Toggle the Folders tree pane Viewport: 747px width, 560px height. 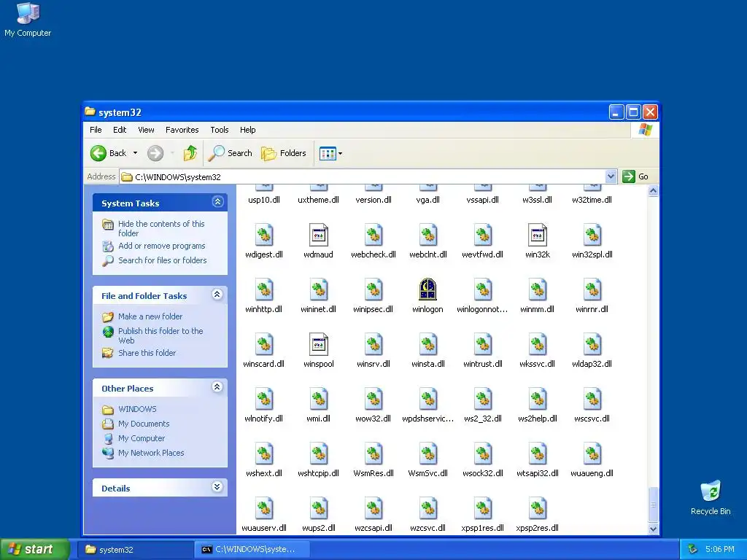point(284,153)
